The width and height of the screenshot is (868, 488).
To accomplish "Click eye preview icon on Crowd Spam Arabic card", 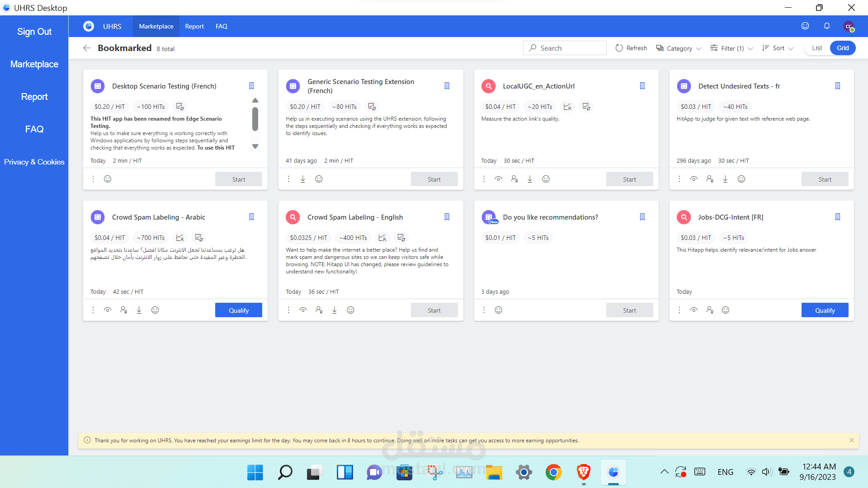I will 108,310.
